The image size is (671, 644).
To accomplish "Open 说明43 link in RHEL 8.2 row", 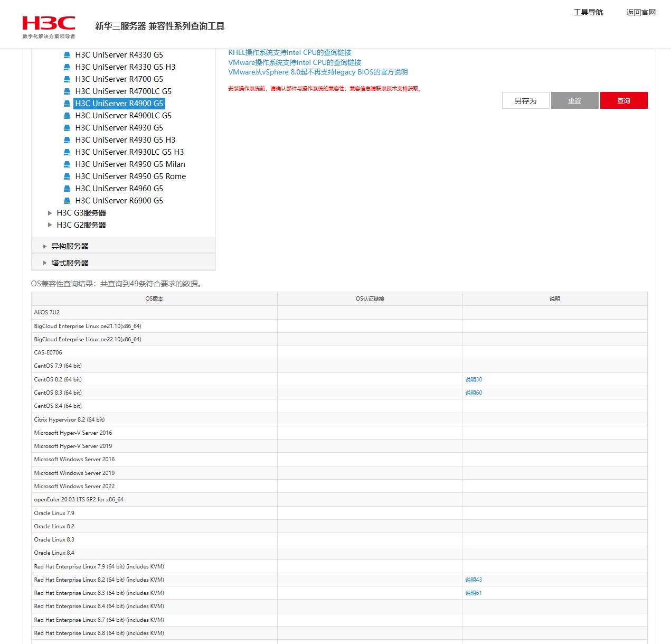I will coord(474,580).
